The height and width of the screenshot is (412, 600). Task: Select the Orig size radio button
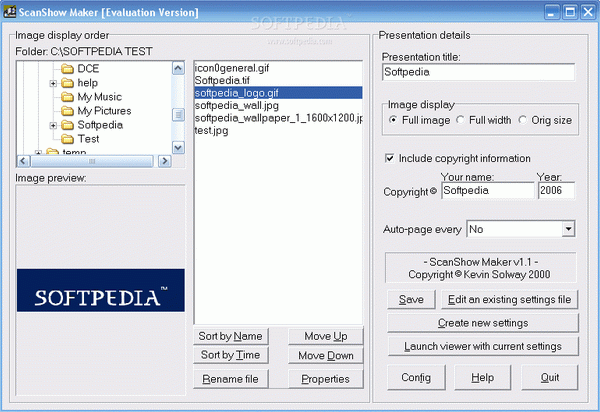(522, 120)
